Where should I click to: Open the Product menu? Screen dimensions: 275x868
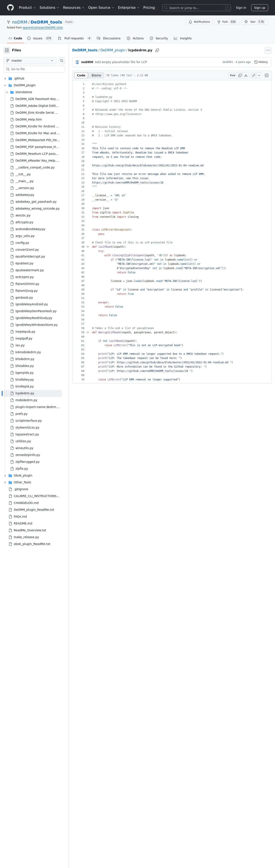(x=27, y=7)
